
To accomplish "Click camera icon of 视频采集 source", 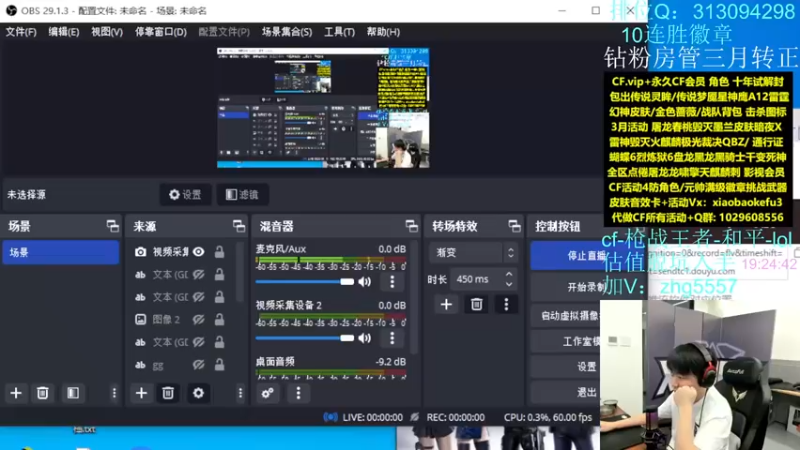I will (140, 252).
